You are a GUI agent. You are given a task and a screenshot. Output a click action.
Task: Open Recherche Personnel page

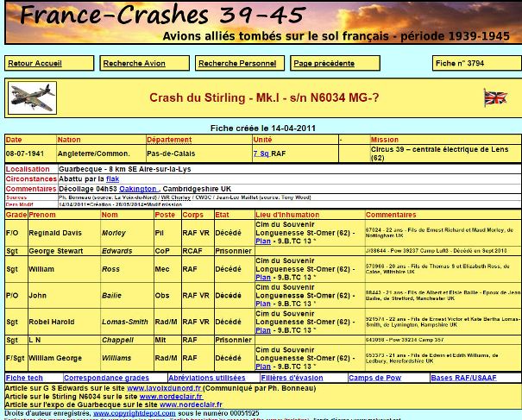[x=237, y=63]
